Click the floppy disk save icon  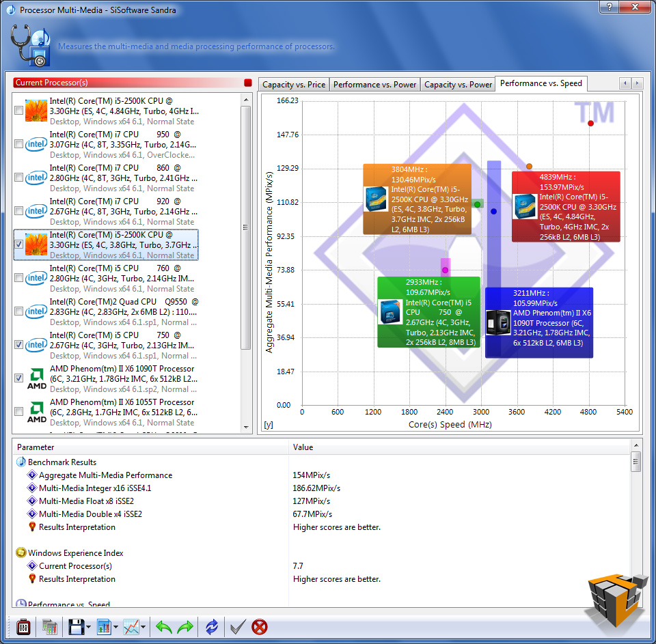(x=77, y=628)
